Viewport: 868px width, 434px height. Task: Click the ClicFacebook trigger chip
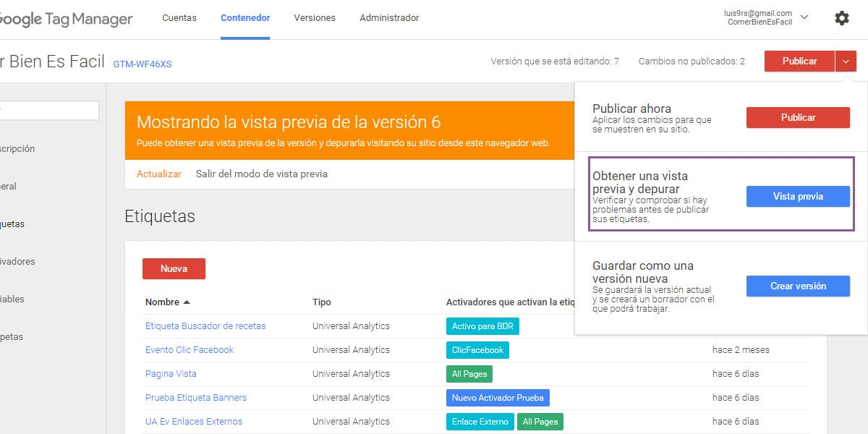pyautogui.click(x=477, y=350)
